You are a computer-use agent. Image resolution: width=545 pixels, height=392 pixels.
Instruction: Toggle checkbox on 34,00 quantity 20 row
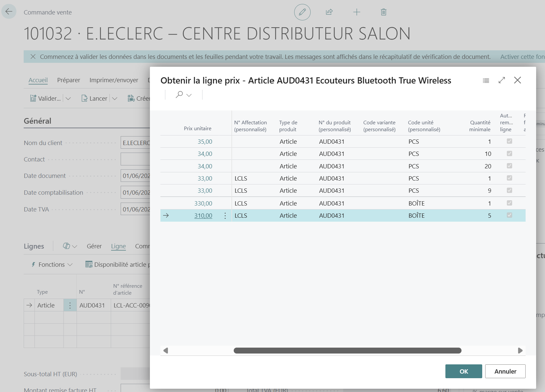[509, 166]
